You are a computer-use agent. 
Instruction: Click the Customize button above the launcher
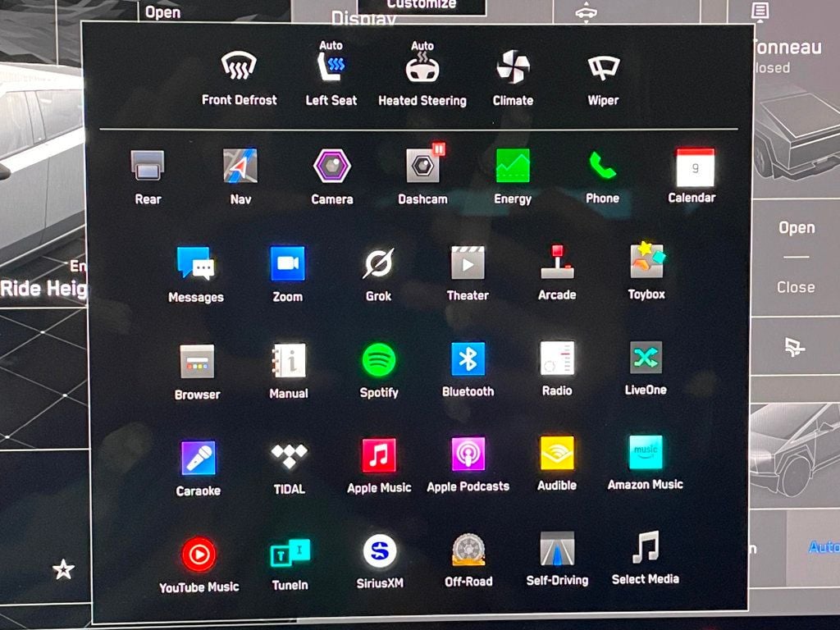422,7
